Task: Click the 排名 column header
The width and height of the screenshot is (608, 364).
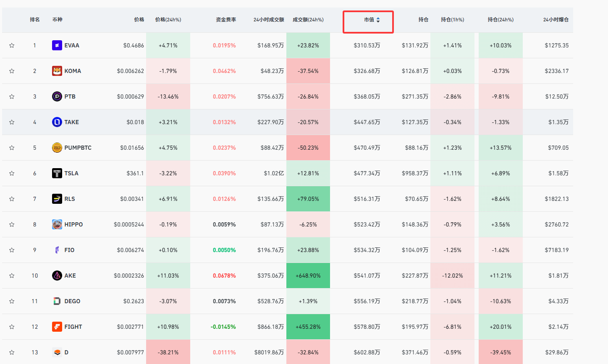Action: (x=35, y=20)
